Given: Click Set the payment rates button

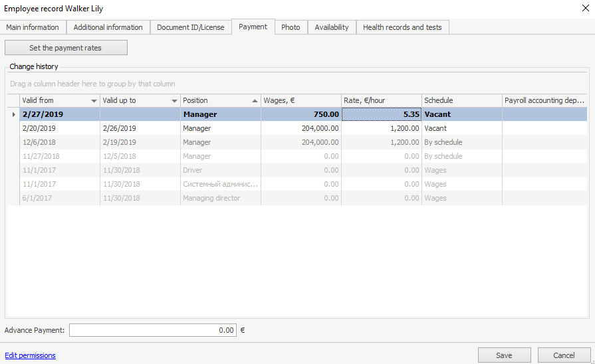Looking at the screenshot, I should point(66,48).
